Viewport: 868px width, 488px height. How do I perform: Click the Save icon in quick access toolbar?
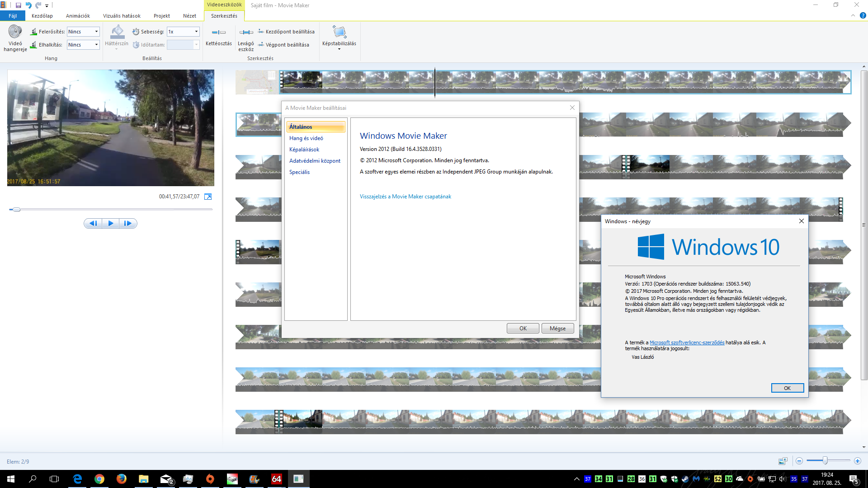tap(18, 5)
